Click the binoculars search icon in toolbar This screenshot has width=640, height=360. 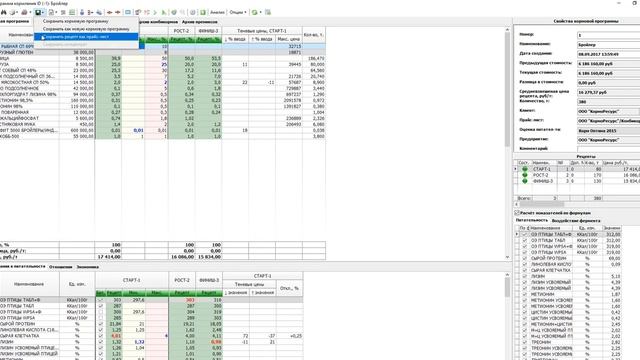4,12
